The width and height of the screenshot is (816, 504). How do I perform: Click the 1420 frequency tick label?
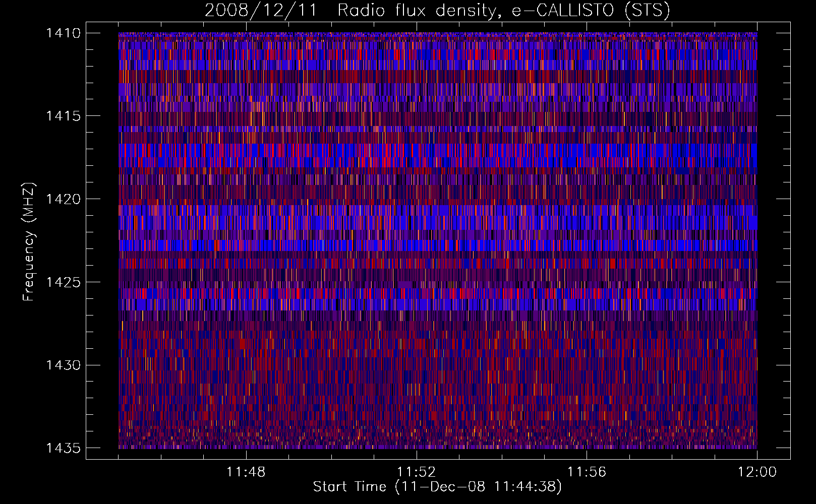point(63,199)
